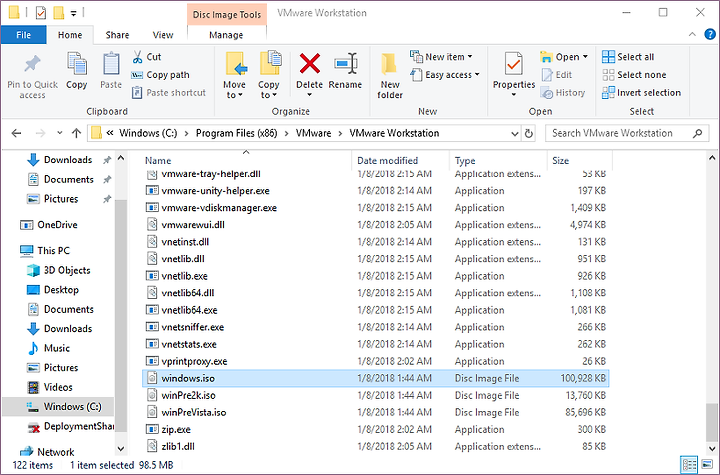Switch to the Home tab
This screenshot has height=475, width=720.
[70, 35]
